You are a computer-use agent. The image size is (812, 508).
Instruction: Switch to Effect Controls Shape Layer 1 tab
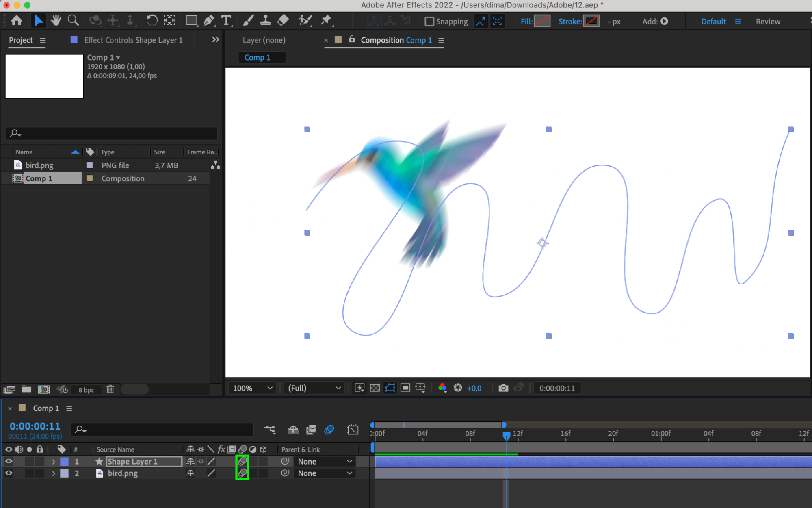(133, 40)
